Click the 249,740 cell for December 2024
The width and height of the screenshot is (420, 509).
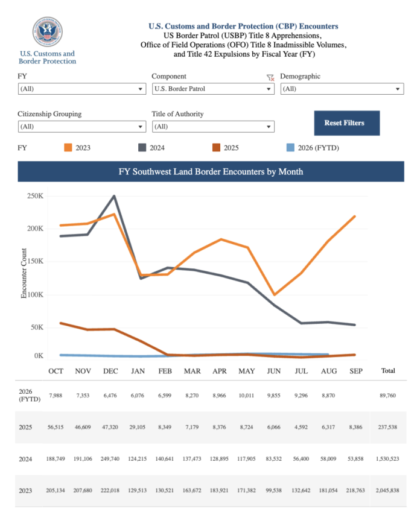coord(110,459)
